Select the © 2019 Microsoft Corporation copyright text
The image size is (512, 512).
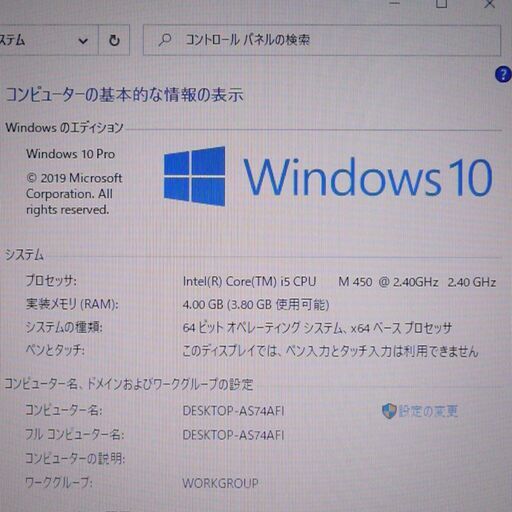[x=74, y=194]
